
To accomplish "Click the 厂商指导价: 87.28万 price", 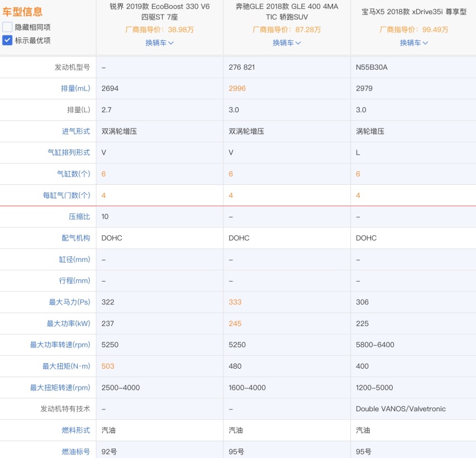I will pyautogui.click(x=287, y=30).
